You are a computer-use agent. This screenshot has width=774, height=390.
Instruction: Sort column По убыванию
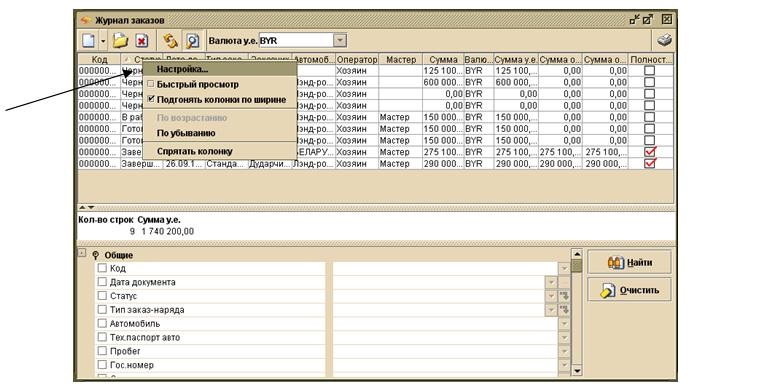(220, 133)
